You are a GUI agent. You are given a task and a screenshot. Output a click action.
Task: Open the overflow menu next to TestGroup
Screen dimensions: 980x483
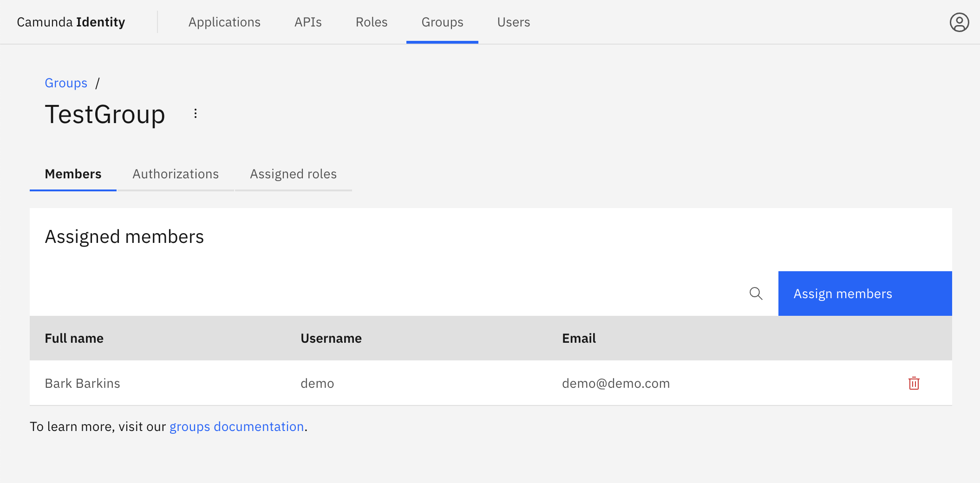195,114
